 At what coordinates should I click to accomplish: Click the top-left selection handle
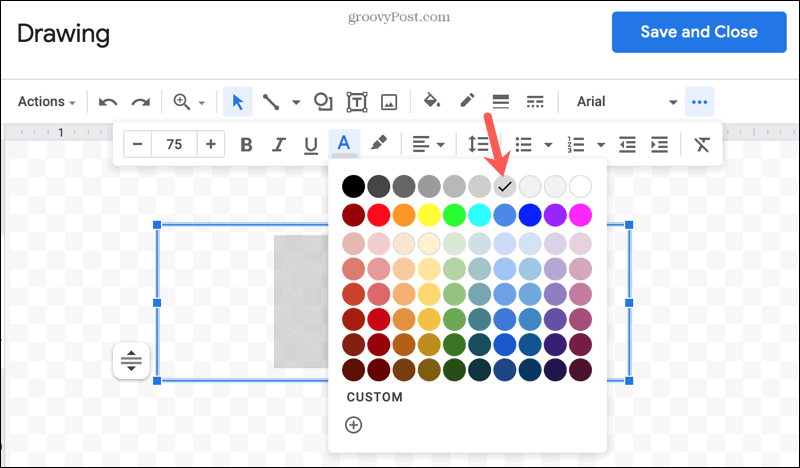[157, 225]
